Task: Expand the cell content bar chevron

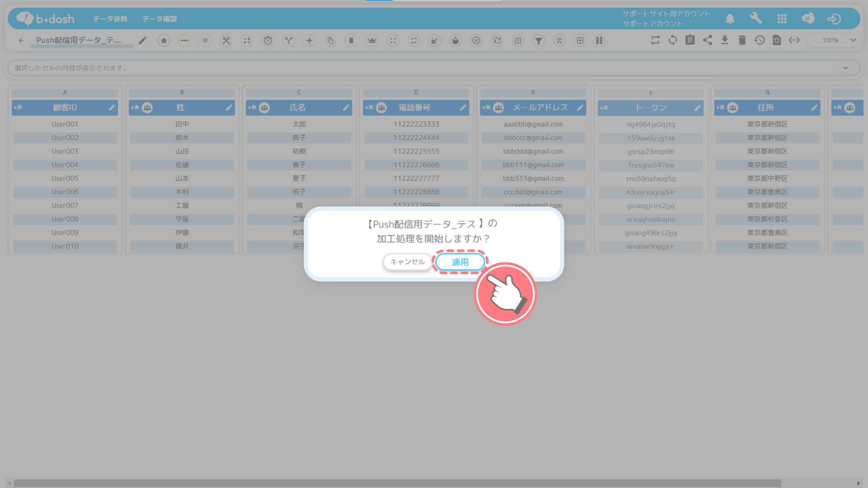Action: pos(845,68)
